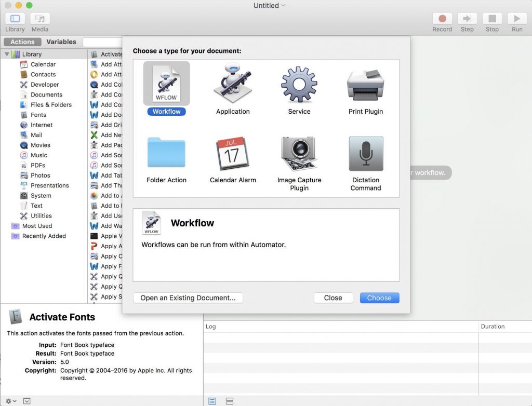Select the Apply Animation PowerPoint action
The image size is (532, 406).
click(x=105, y=246)
